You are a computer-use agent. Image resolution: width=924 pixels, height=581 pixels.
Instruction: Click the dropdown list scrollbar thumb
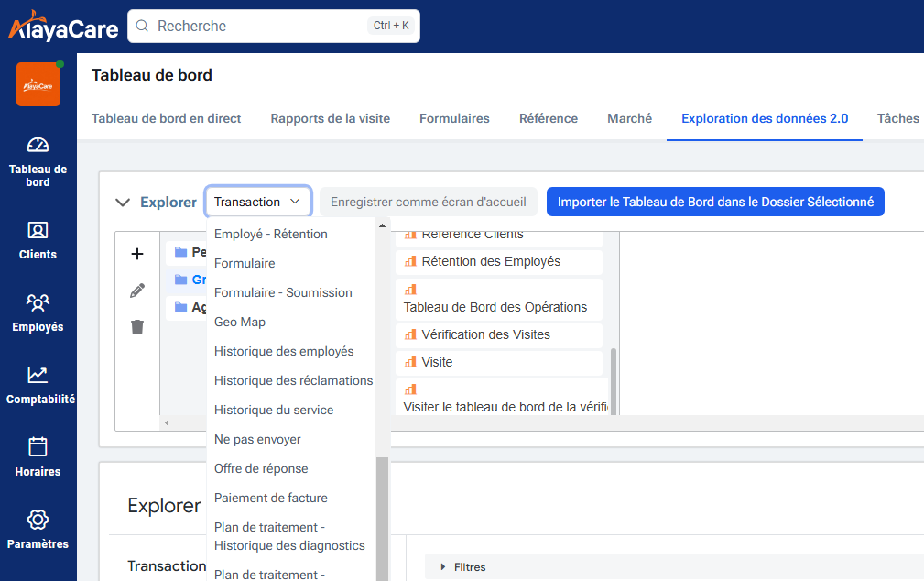[382, 519]
